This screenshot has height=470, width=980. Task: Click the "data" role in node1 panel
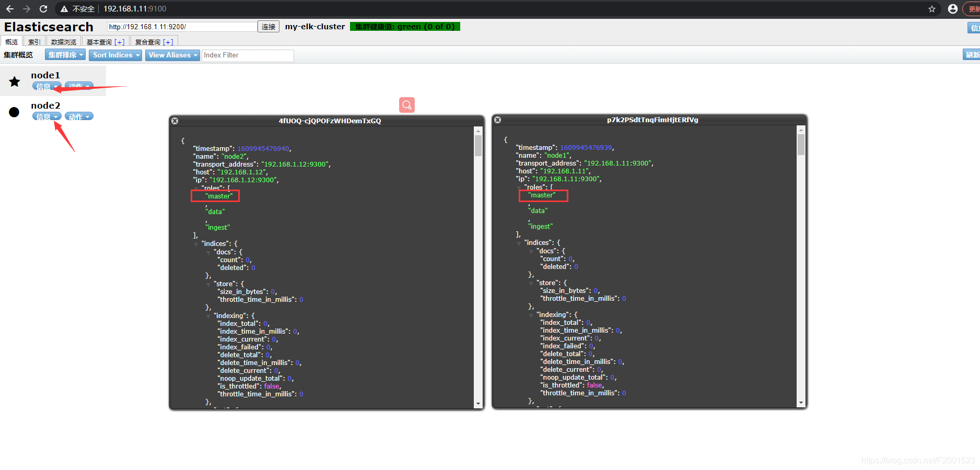pyautogui.click(x=538, y=211)
